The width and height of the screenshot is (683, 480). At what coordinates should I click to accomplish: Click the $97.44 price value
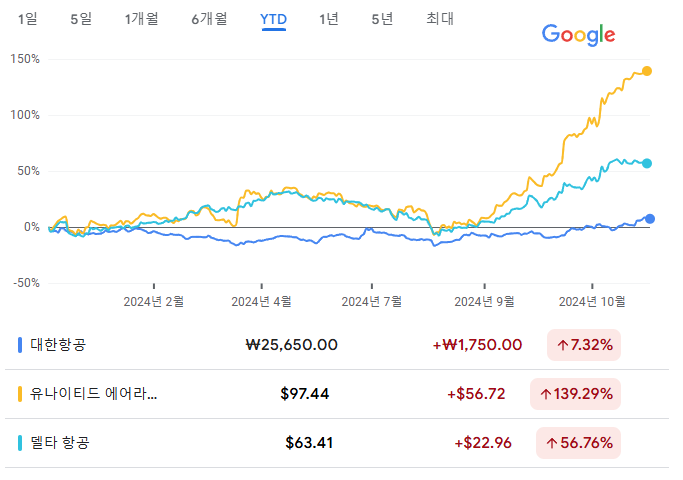[304, 394]
